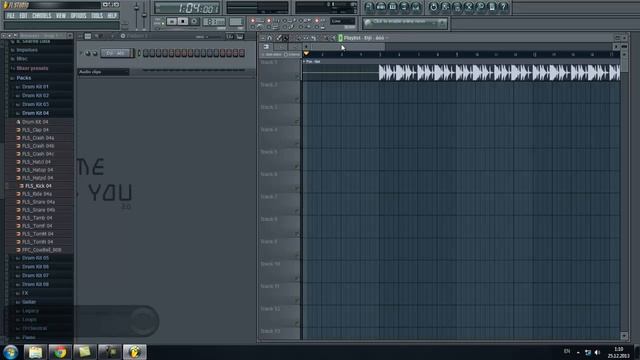Screen dimensions: 640x360
Task: Collapse the Packs folder in the browser
Action: point(24,78)
